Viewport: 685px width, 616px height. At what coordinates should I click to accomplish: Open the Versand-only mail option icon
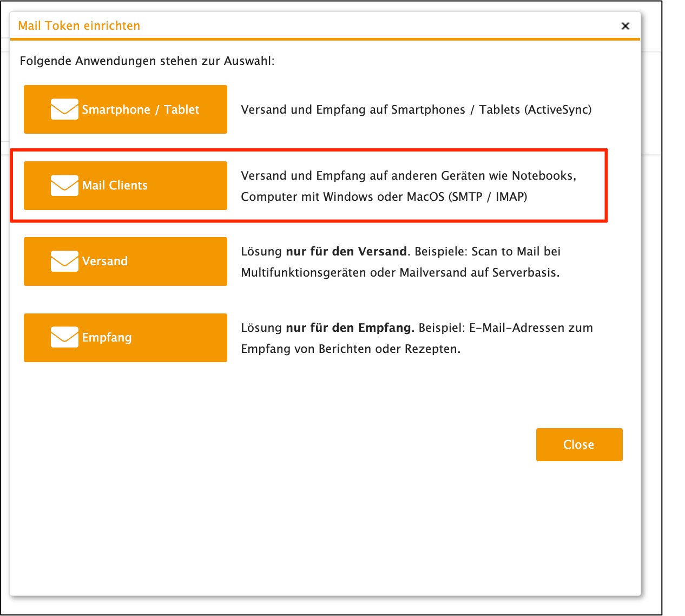63,261
